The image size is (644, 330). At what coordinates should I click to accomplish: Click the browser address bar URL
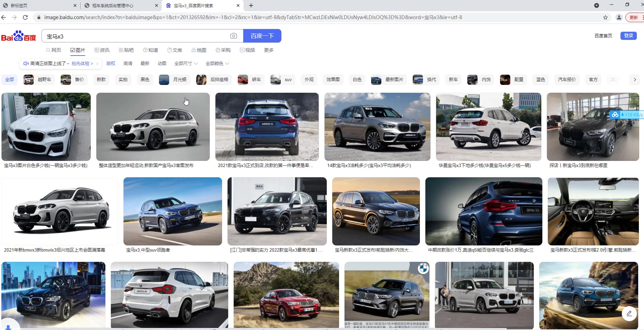[x=253, y=17]
